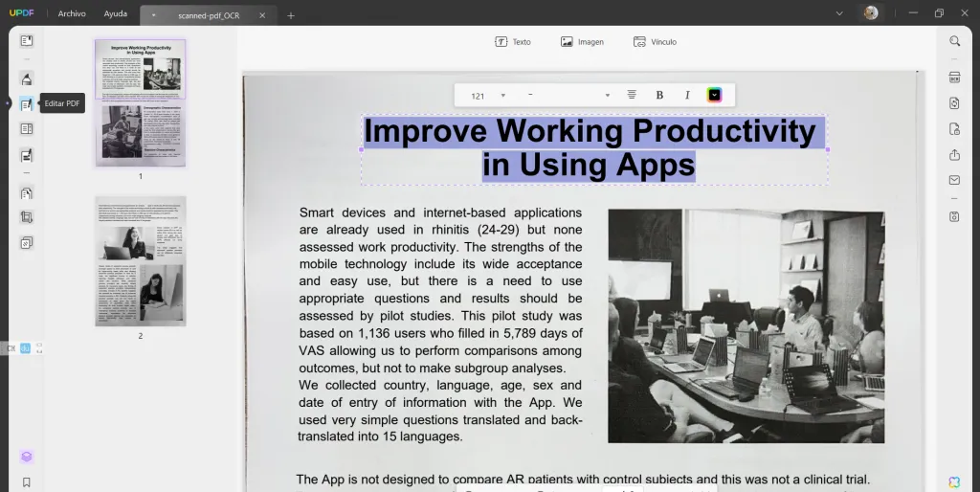
Task: Toggle bold formatting for selected title
Action: (x=659, y=95)
